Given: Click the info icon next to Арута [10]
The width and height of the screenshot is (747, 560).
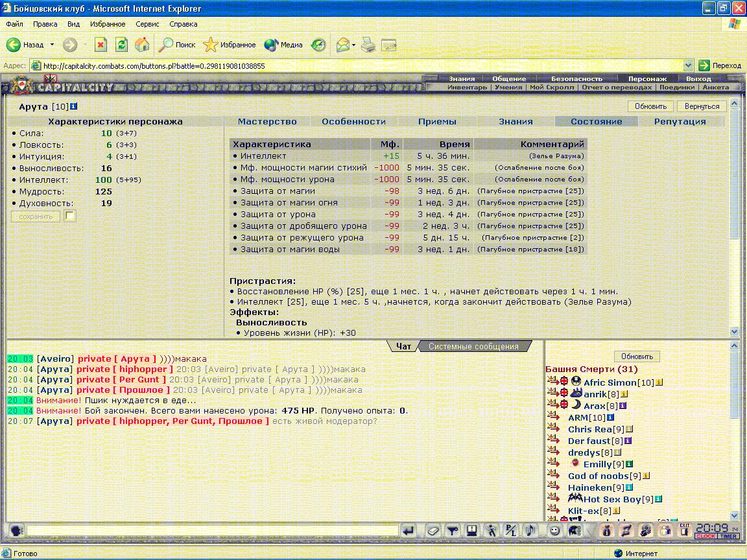Looking at the screenshot, I should [74, 106].
